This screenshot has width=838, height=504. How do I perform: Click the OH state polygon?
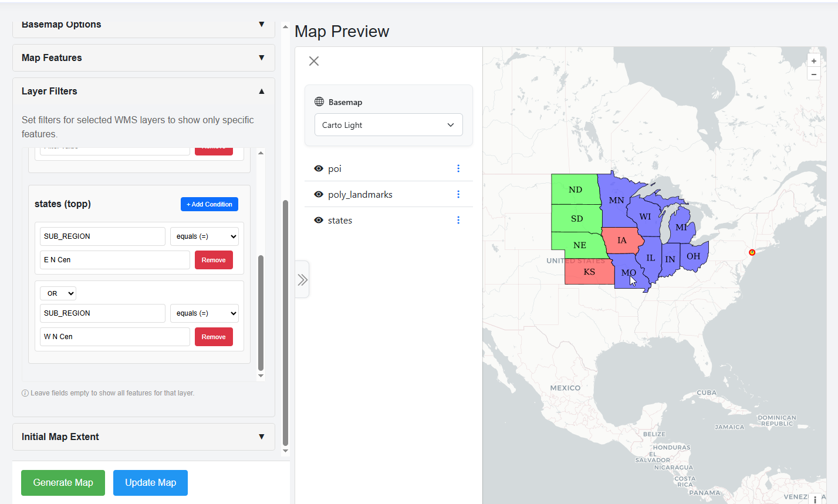pyautogui.click(x=693, y=256)
